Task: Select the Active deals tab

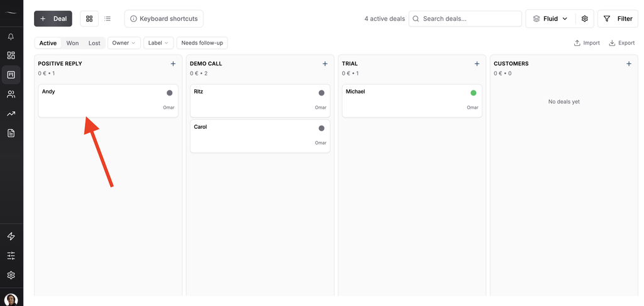Action: [x=48, y=43]
